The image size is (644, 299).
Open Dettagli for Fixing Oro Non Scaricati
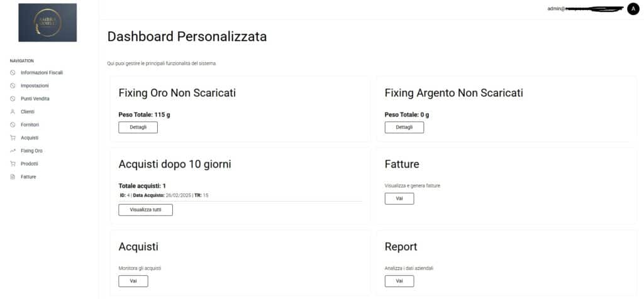[138, 128]
